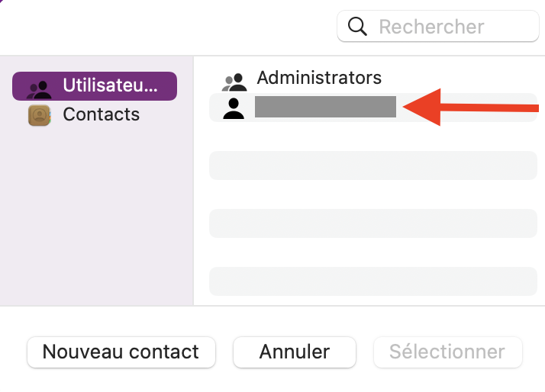Click the dimmed Sélectionner button
The height and width of the screenshot is (392, 545).
[447, 352]
